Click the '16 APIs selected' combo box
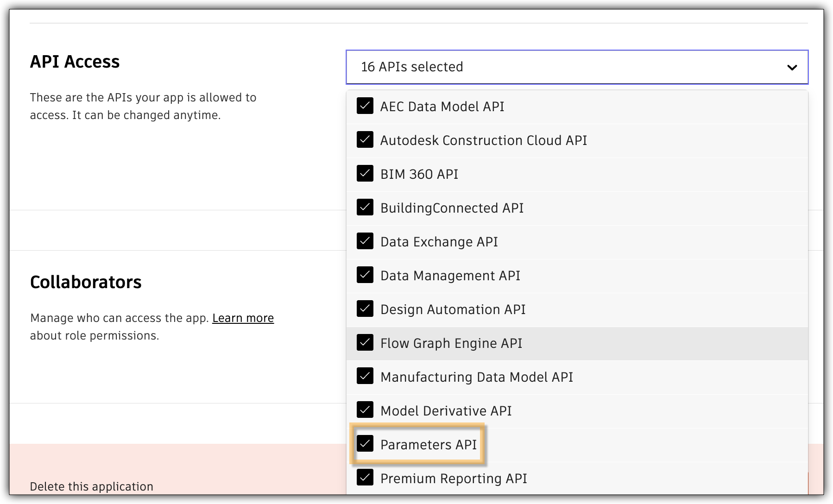This screenshot has width=833, height=504. (577, 67)
